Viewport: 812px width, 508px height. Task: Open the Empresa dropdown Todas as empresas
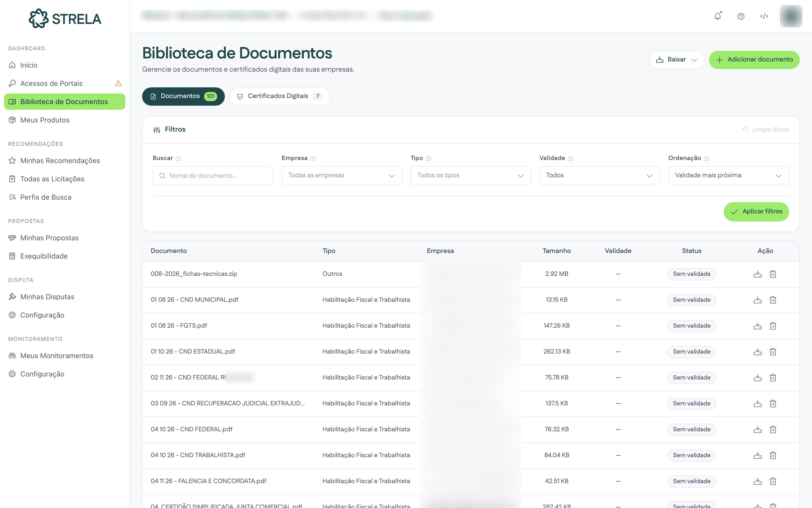pos(342,175)
